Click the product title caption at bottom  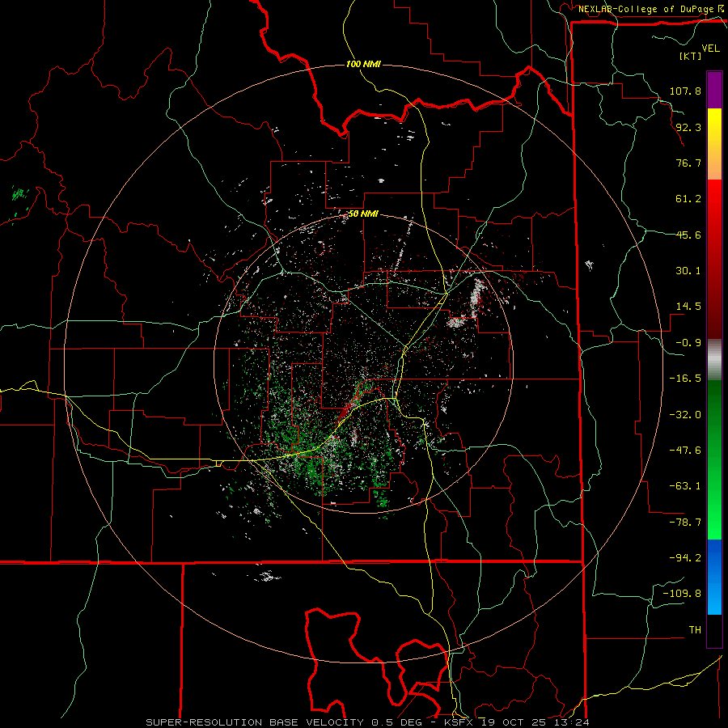368,722
